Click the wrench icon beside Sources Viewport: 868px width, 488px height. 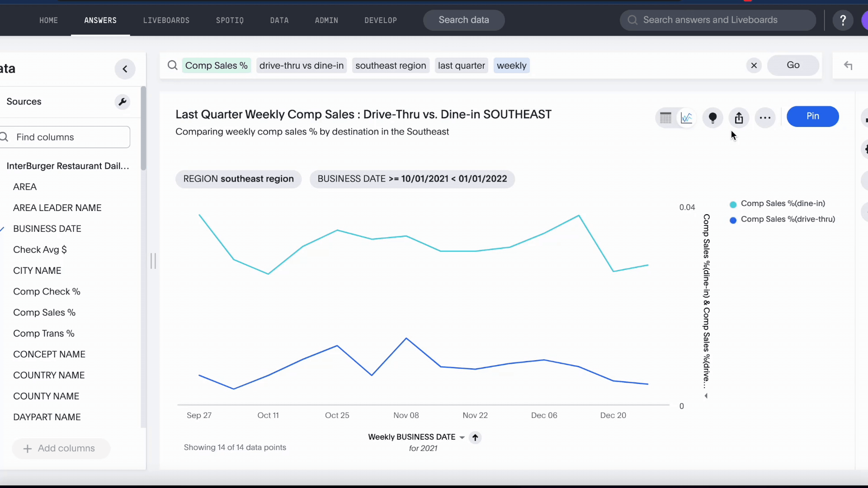122,102
